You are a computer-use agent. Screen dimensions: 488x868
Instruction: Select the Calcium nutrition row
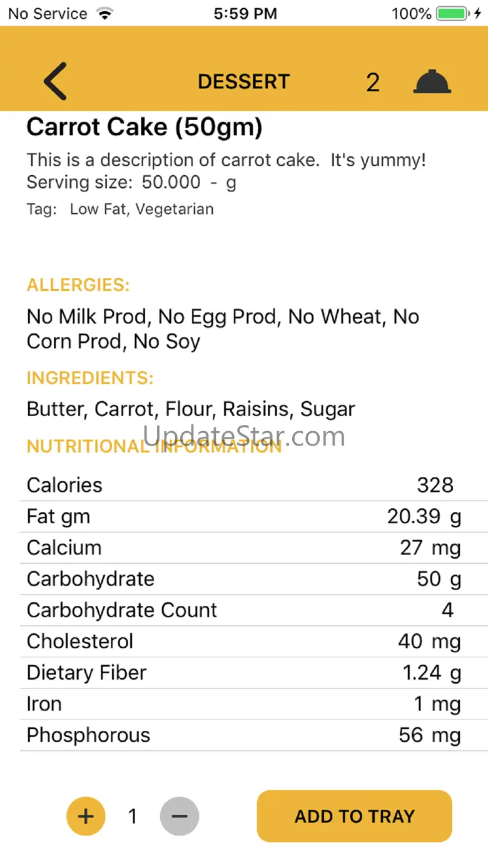pos(244,548)
